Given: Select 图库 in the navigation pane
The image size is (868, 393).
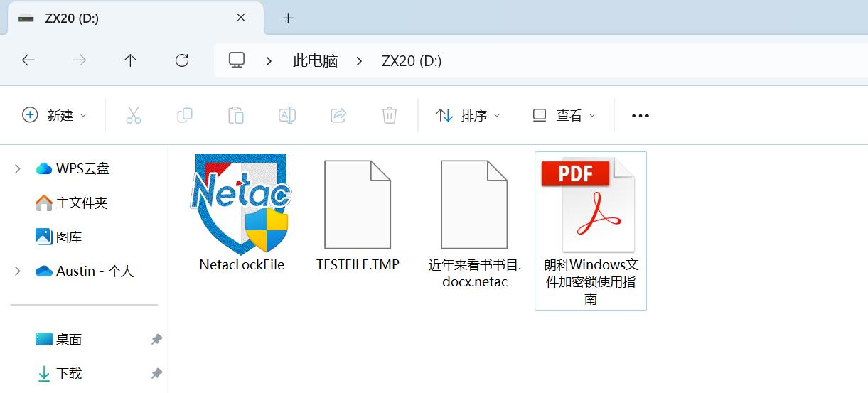Looking at the screenshot, I should coord(69,237).
